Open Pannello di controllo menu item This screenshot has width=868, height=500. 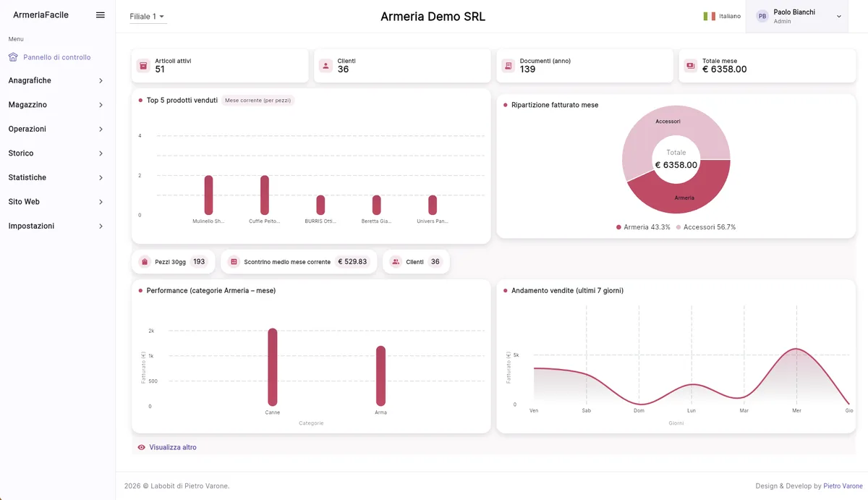pos(57,57)
